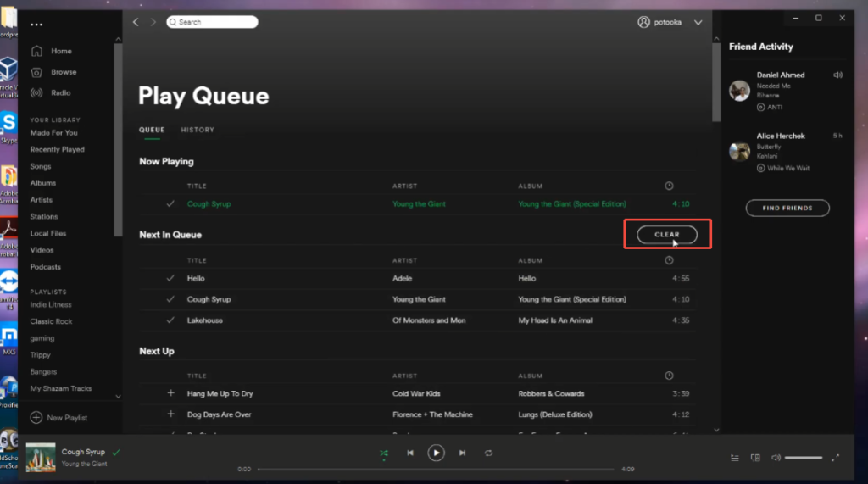Open Local Files in library
868x484 pixels.
click(x=48, y=233)
